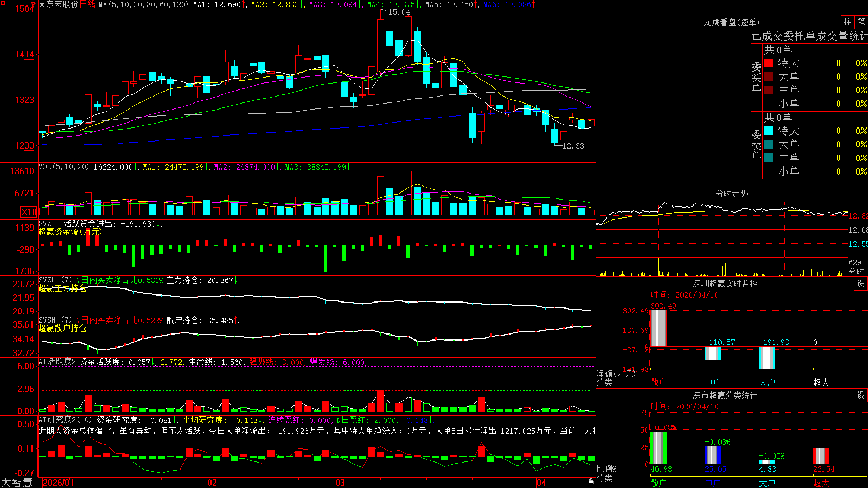Click the AI研究度2(10) indicator name

click(x=66, y=420)
